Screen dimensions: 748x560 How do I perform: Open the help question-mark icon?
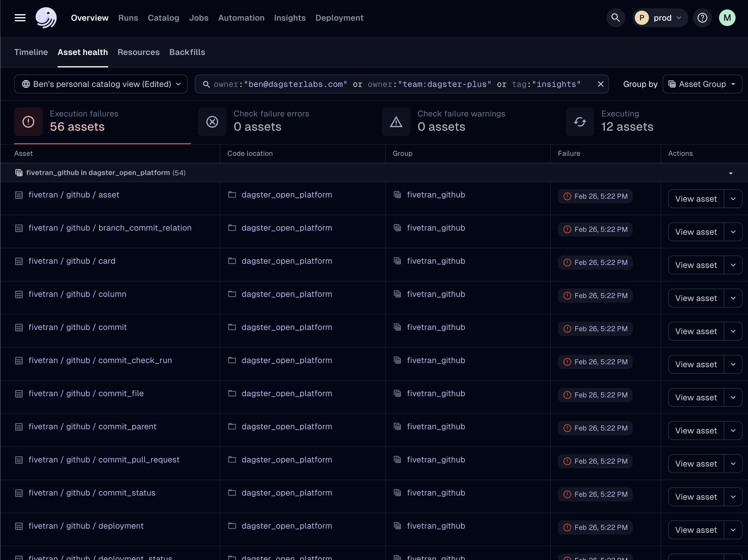[x=702, y=18]
